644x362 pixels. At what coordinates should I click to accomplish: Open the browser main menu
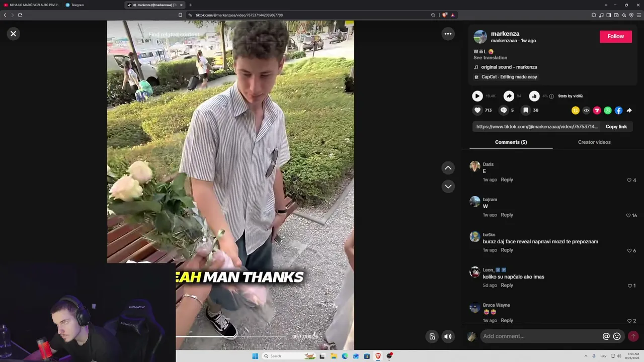639,15
